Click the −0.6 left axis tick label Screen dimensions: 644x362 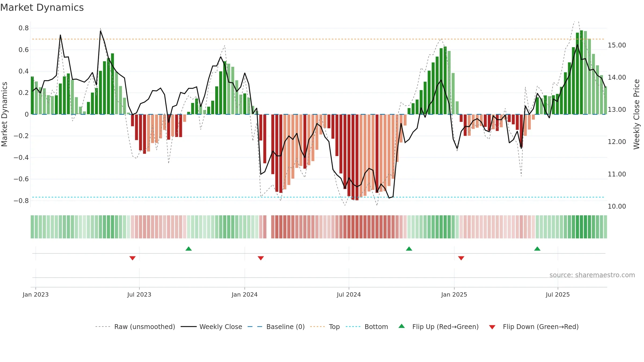21,179
